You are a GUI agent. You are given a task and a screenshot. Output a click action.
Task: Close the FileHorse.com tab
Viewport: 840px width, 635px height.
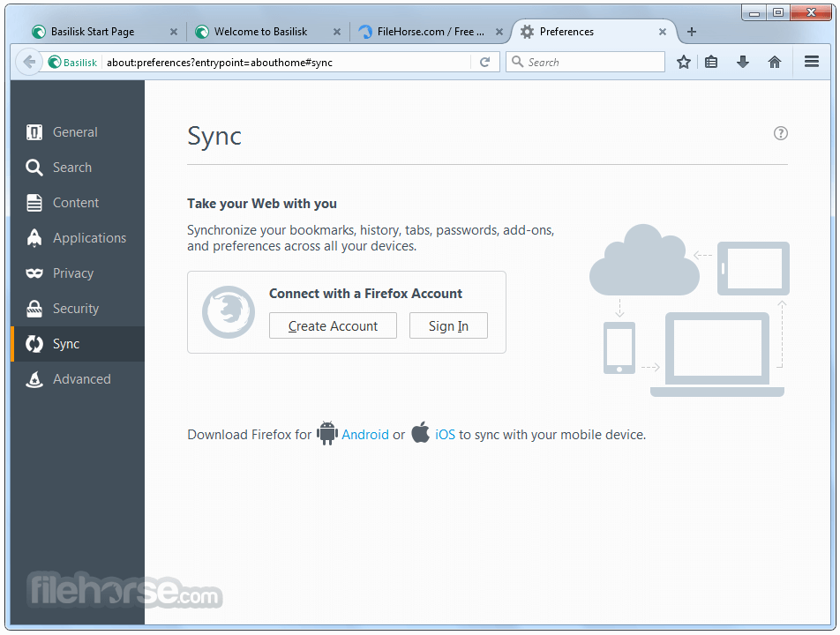pyautogui.click(x=499, y=32)
